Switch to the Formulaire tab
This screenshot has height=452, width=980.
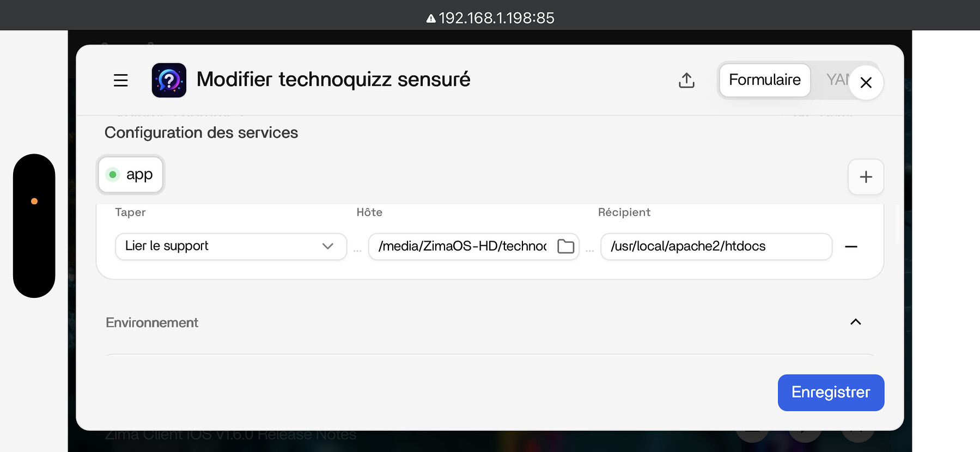[x=764, y=80]
